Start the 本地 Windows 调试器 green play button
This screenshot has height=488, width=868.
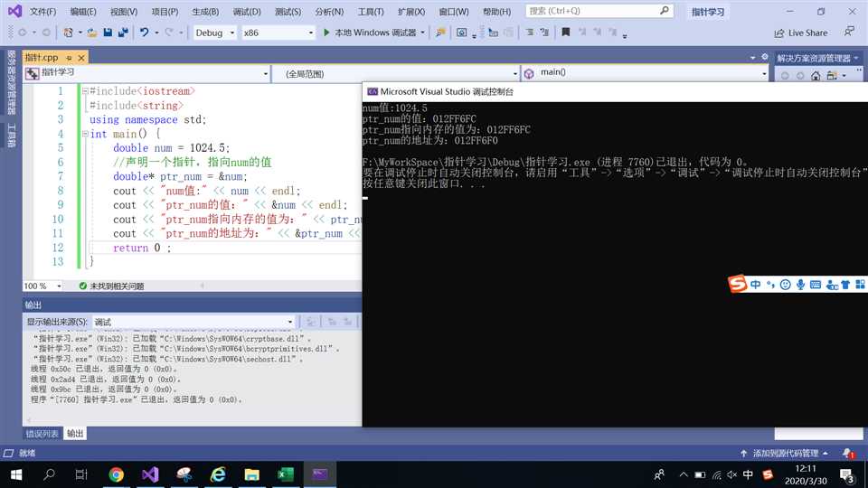[326, 33]
